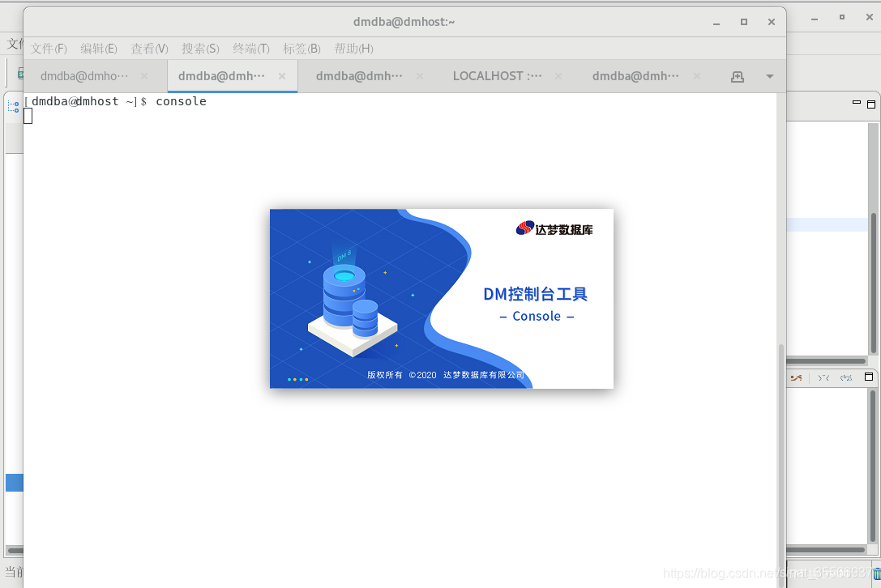This screenshot has height=588, width=881.
Task: Click the trash icon in status bar
Action: point(876,574)
